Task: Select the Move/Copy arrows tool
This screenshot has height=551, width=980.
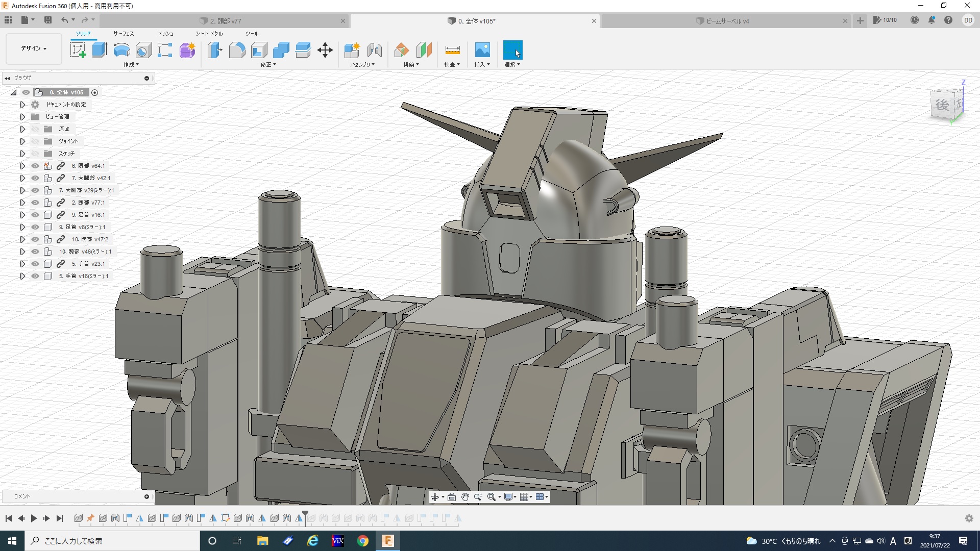Action: coord(325,50)
